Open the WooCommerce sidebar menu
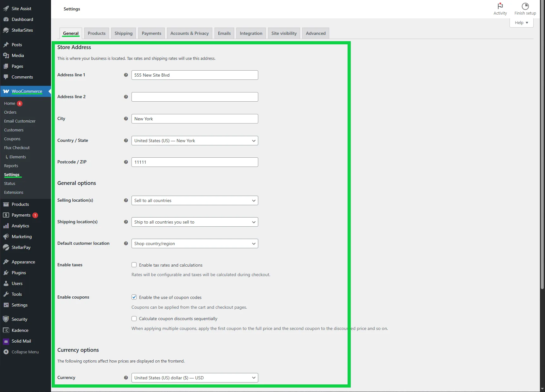Screen dimensions: 545x392 click(27, 91)
